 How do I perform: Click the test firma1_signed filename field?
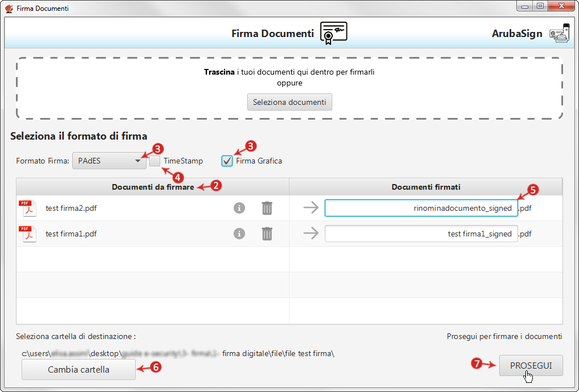(x=421, y=234)
